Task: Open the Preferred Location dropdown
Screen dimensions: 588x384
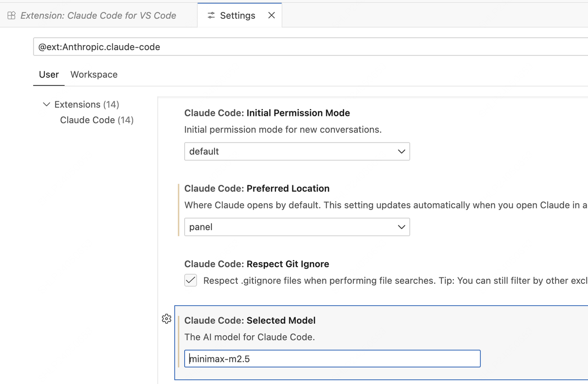Action: pyautogui.click(x=297, y=227)
